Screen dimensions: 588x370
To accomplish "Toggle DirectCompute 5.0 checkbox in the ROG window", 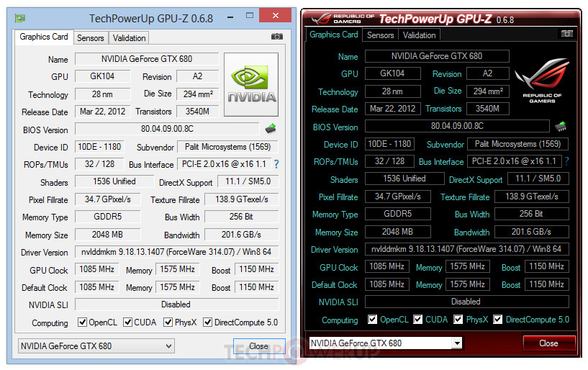I will pos(497,320).
